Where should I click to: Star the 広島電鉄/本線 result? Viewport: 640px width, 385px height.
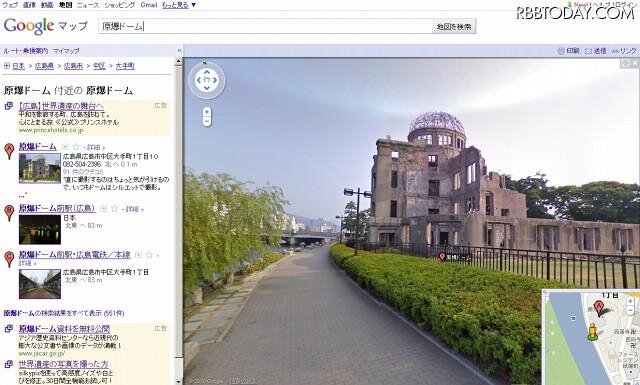(x=149, y=255)
